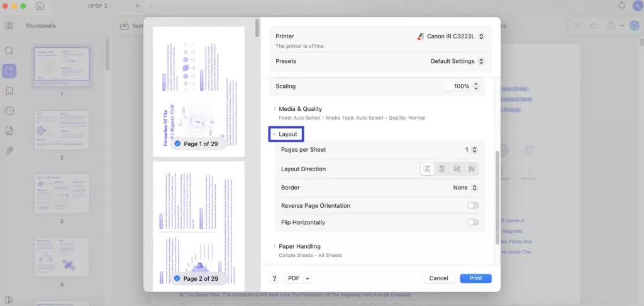This screenshot has width=644, height=306.
Task: Uncheck the Page 2 of 29 checkmark
Action: (177, 278)
